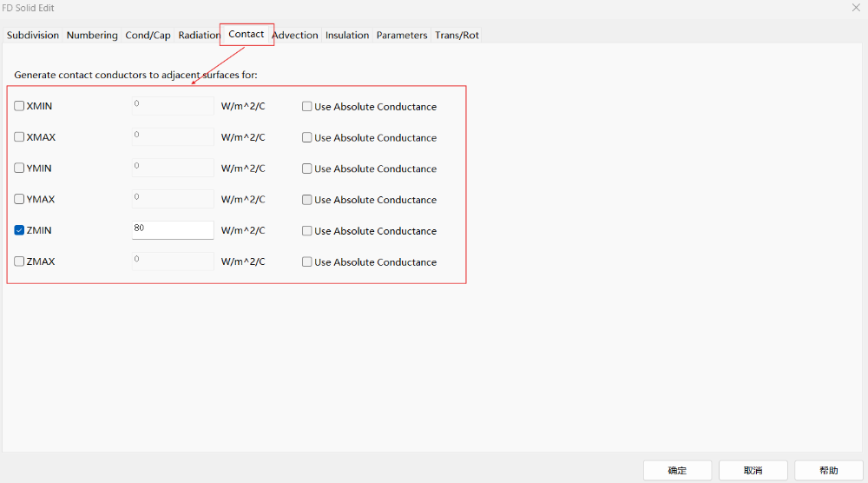Open the Parameters tab
The width and height of the screenshot is (868, 483).
click(x=402, y=36)
